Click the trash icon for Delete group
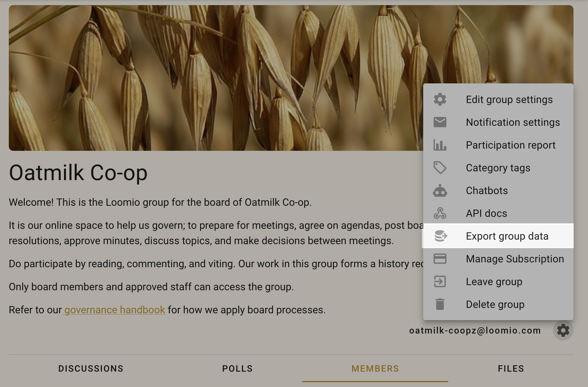Viewport: 588px width, 387px height. (x=440, y=304)
